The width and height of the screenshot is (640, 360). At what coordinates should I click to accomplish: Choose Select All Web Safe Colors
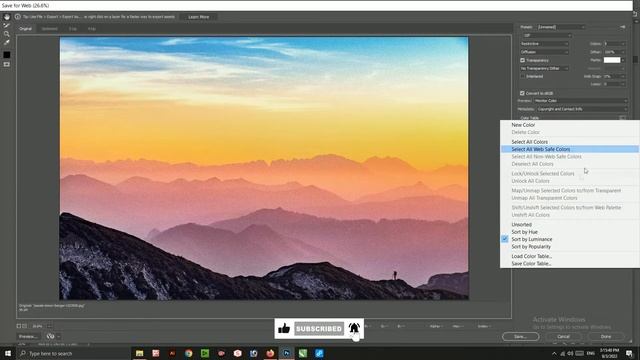tap(569, 149)
